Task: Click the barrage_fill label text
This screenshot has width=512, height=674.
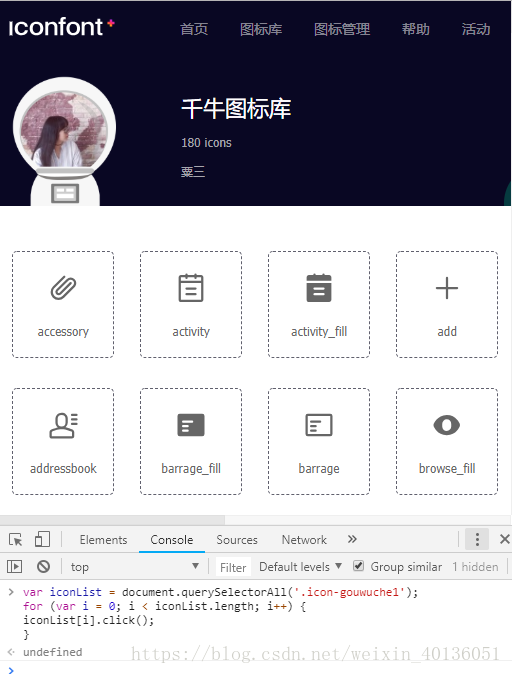Action: pyautogui.click(x=191, y=468)
